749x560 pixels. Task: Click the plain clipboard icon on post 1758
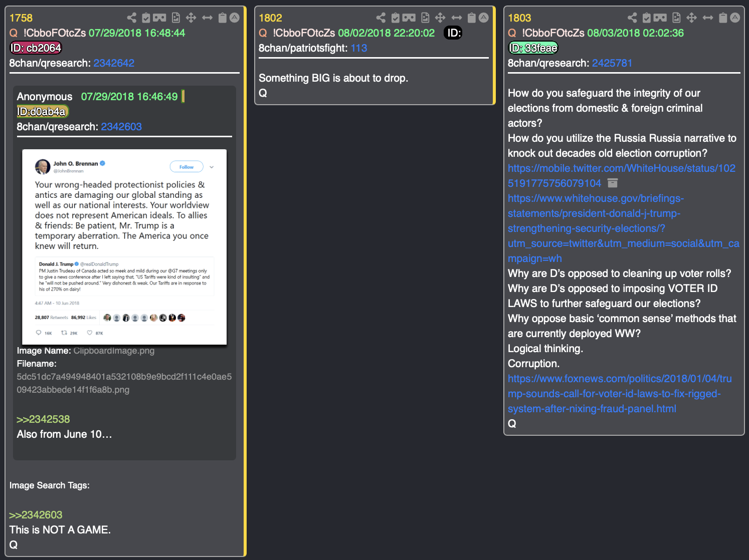tap(223, 18)
